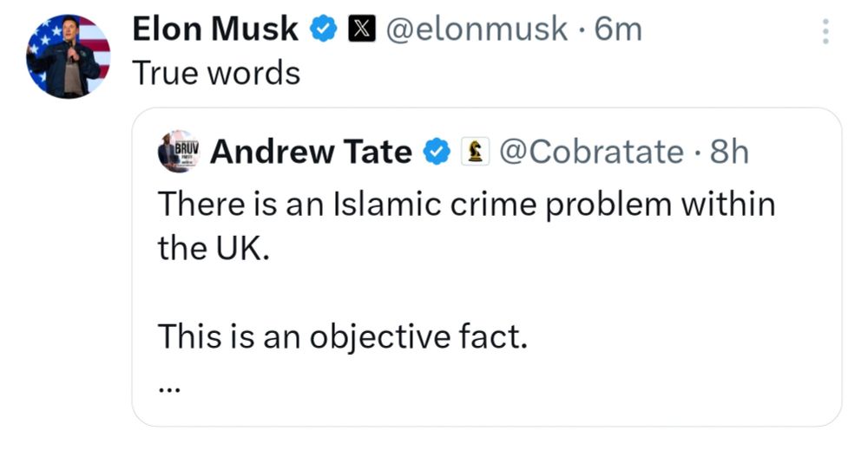Expand truncated quote via trailing ellipsis

click(x=169, y=390)
